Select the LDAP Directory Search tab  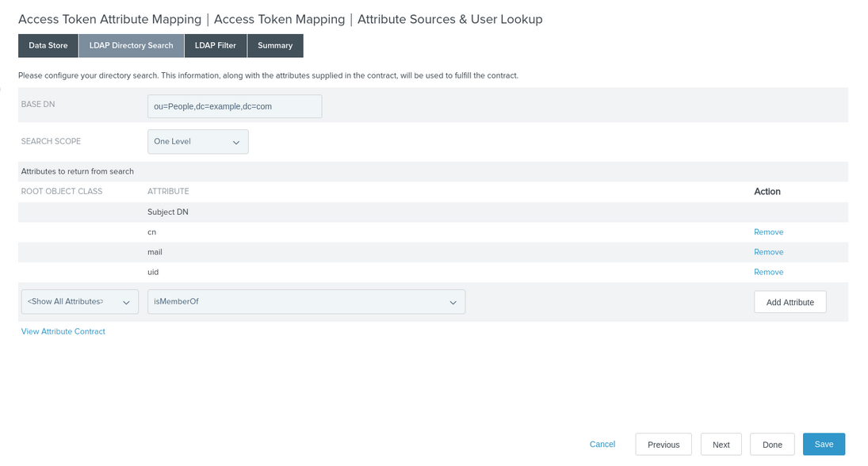pos(131,45)
